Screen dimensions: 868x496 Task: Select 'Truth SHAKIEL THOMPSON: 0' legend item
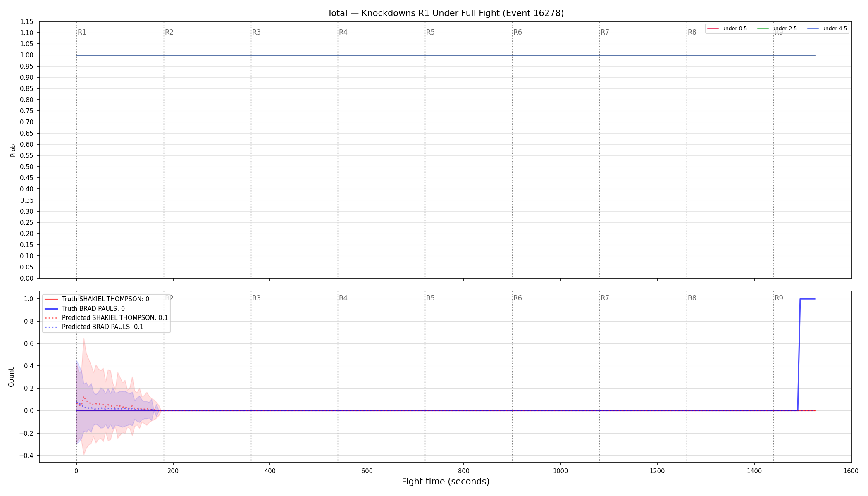[97, 299]
